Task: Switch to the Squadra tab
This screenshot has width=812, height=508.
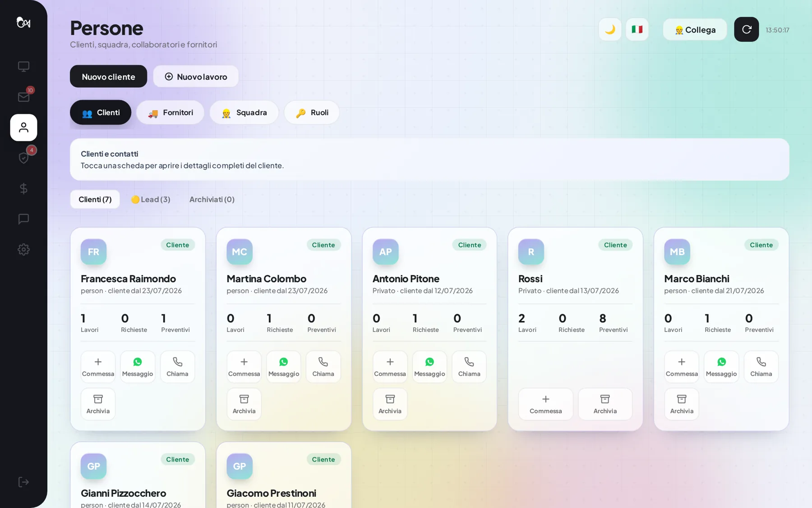Action: tap(244, 112)
